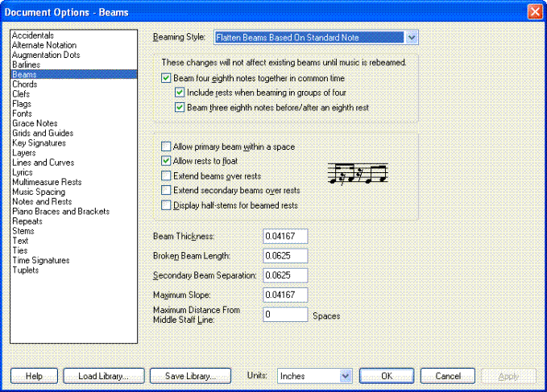Image resolution: width=547 pixels, height=392 pixels.
Task: Toggle Beam four eighth notes together checkbox
Action: tap(167, 78)
